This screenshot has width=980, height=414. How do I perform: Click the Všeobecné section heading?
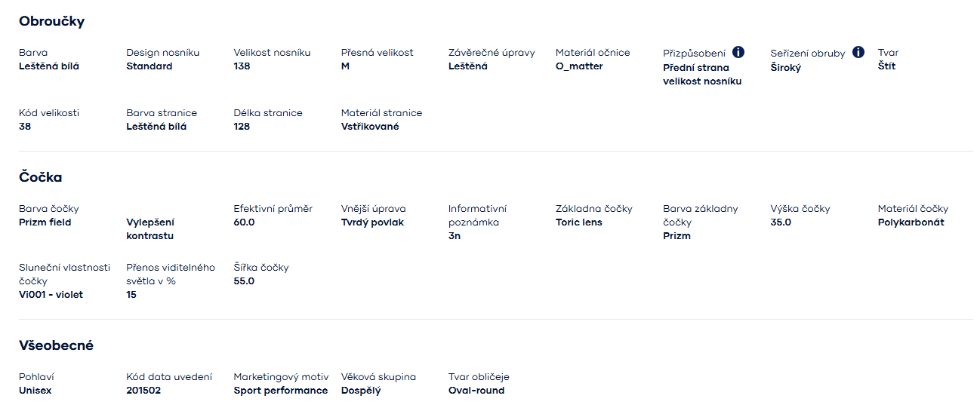(56, 345)
